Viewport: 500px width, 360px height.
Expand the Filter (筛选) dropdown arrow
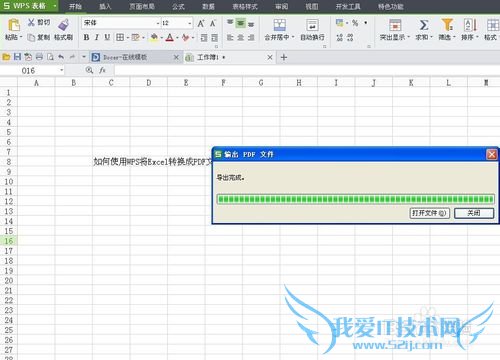454,37
